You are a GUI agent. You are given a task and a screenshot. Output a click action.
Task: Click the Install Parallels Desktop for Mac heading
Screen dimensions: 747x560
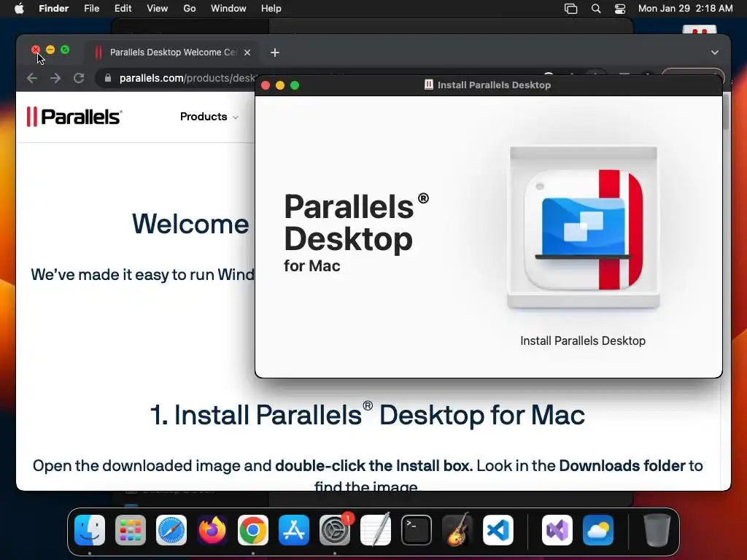[368, 414]
